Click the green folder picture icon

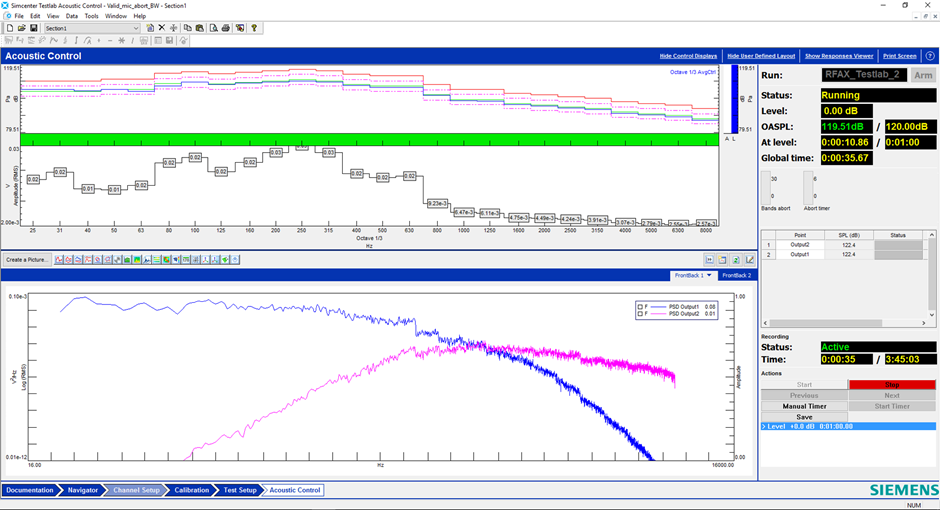pos(127,259)
